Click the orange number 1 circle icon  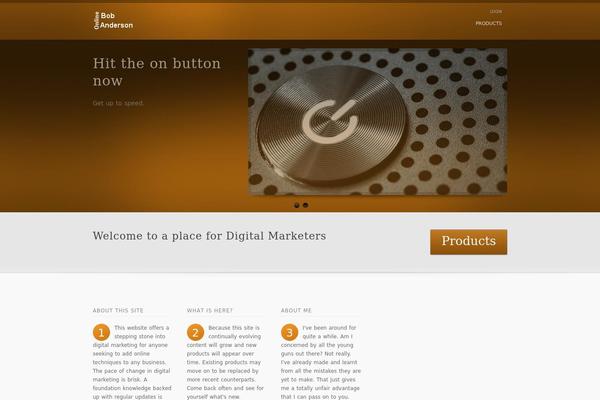[x=101, y=332]
